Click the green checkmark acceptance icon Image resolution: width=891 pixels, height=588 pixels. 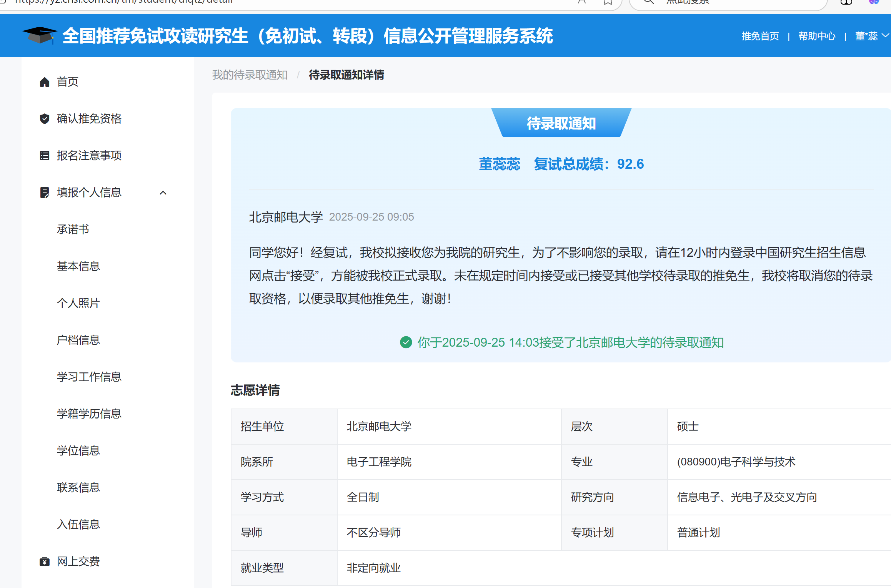pyautogui.click(x=406, y=342)
